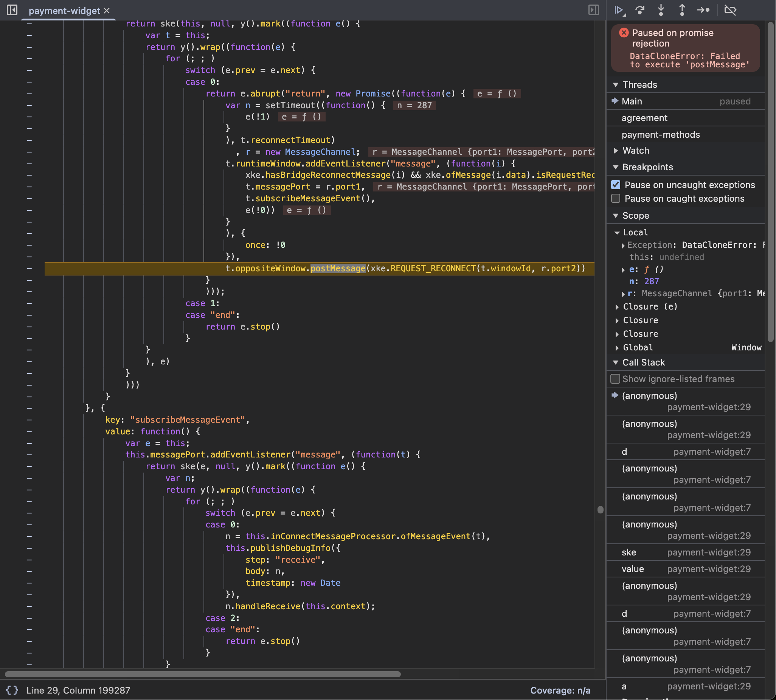Close the payment-widget tab

(x=107, y=11)
